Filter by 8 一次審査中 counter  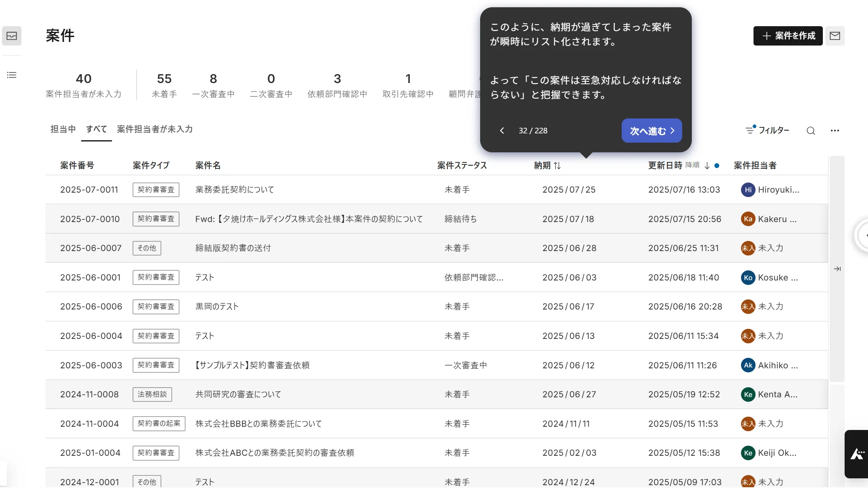213,85
